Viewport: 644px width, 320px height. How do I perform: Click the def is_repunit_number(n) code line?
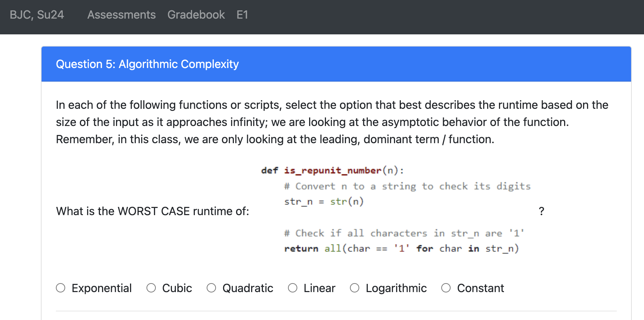(332, 170)
